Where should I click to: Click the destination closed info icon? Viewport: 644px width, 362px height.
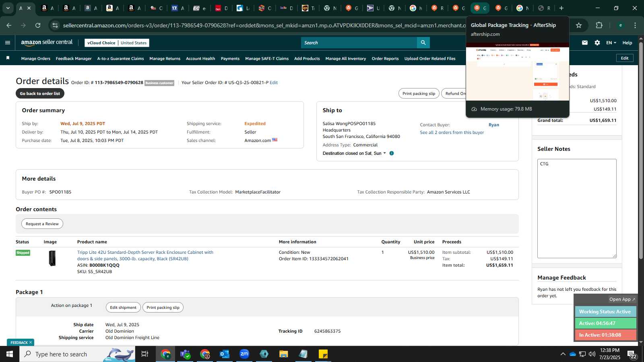click(392, 153)
